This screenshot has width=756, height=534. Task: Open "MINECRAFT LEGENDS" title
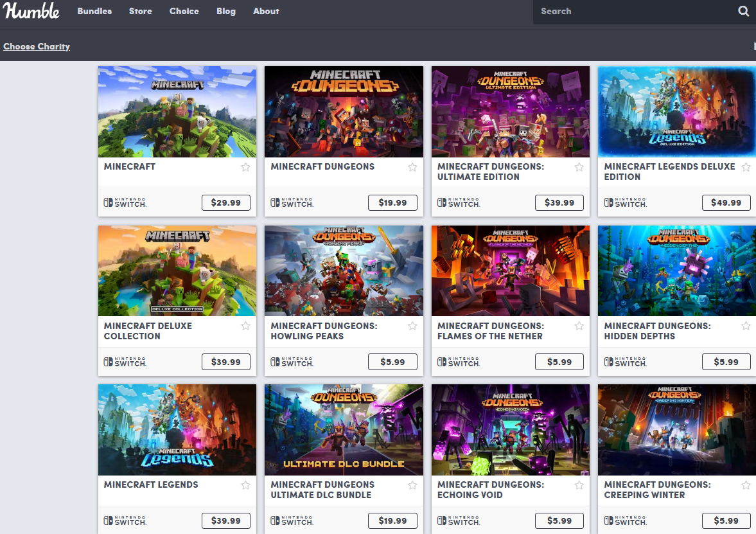click(151, 485)
